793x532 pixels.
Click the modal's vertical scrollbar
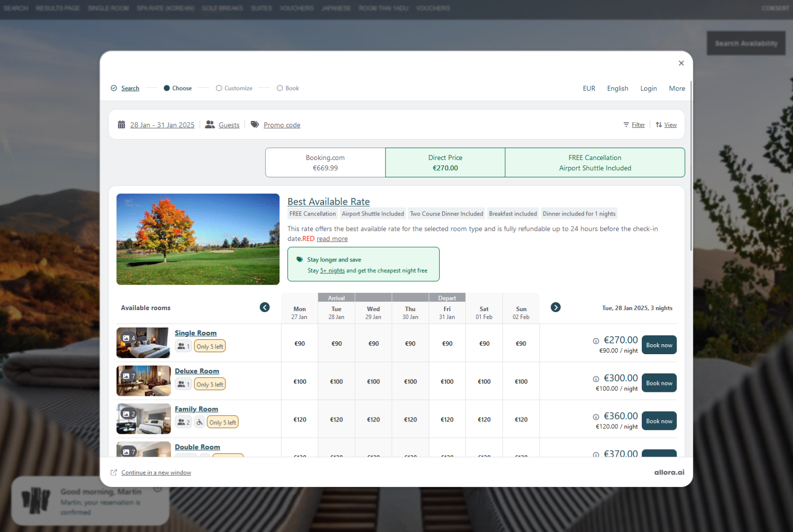(x=691, y=166)
